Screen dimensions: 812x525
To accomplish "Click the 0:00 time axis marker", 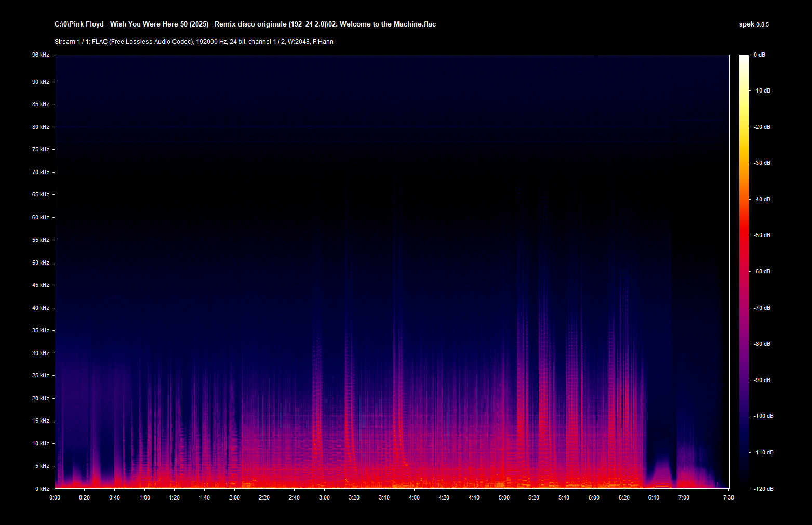I will [55, 497].
